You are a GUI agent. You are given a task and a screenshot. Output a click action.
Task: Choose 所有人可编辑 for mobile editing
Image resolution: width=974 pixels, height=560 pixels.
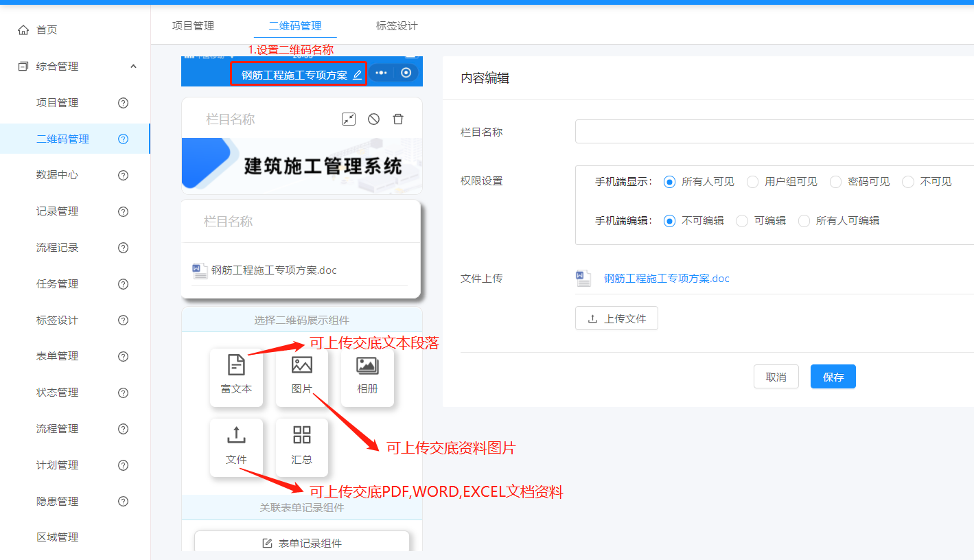click(x=804, y=221)
